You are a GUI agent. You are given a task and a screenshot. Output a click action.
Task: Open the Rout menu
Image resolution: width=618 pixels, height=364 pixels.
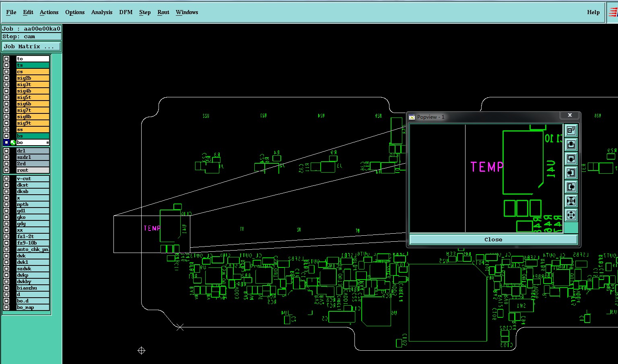(163, 12)
